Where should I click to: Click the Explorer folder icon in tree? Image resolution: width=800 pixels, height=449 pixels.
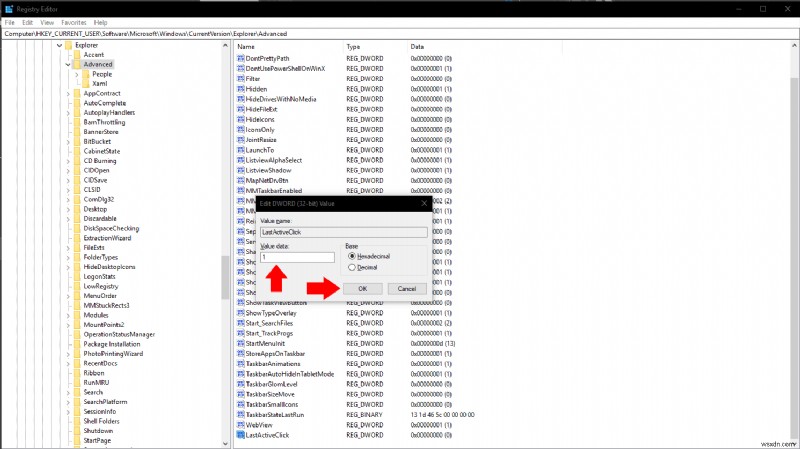click(x=68, y=45)
